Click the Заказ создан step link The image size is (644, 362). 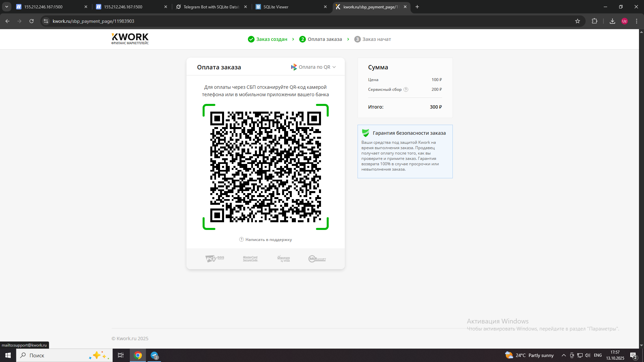(271, 39)
